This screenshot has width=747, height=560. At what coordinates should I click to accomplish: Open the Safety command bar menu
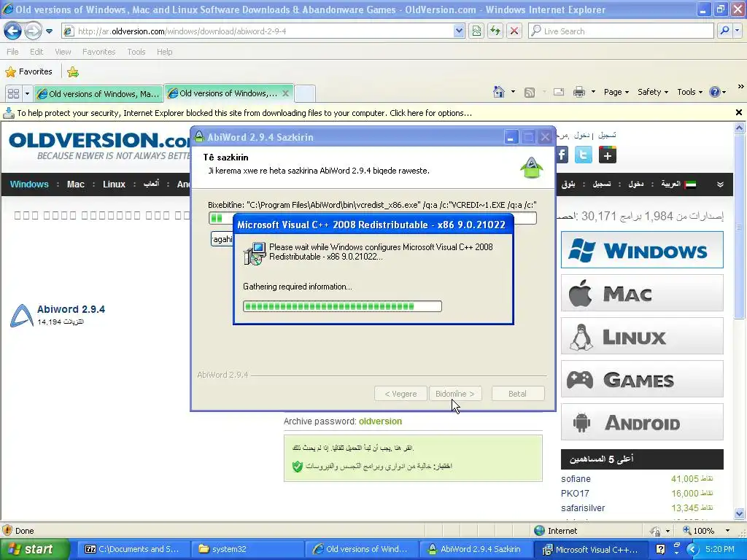[x=653, y=92]
